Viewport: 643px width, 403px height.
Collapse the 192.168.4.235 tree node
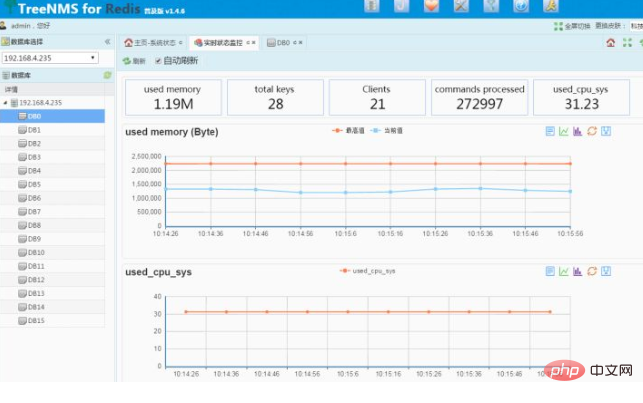tap(5, 102)
